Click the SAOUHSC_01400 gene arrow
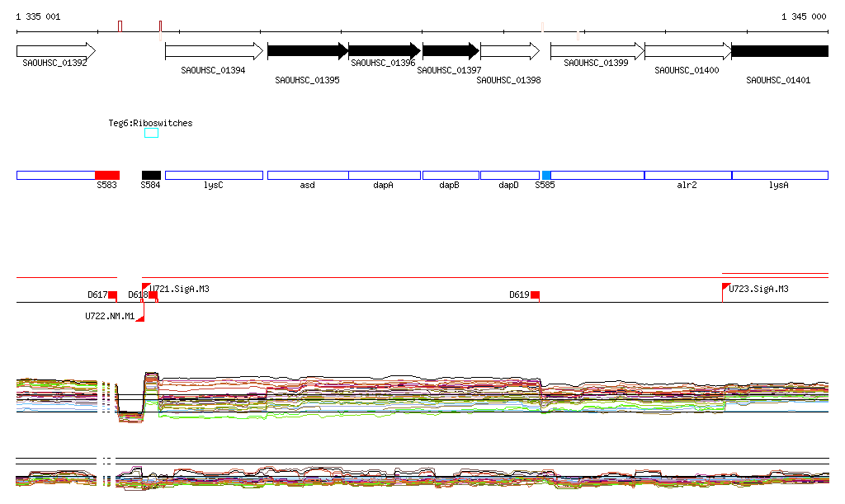 click(687, 51)
